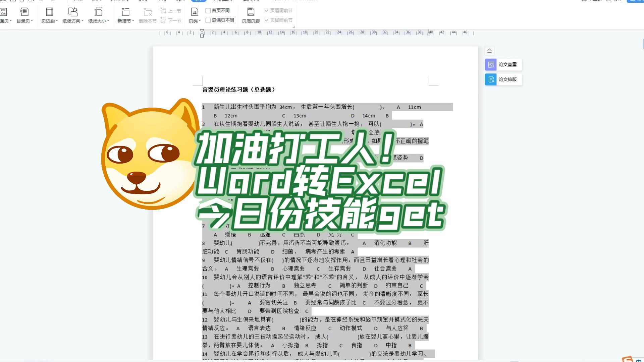Viewport: 644px width, 362px height.
Task: Open the 页边距 margins tool
Action: pos(49,15)
